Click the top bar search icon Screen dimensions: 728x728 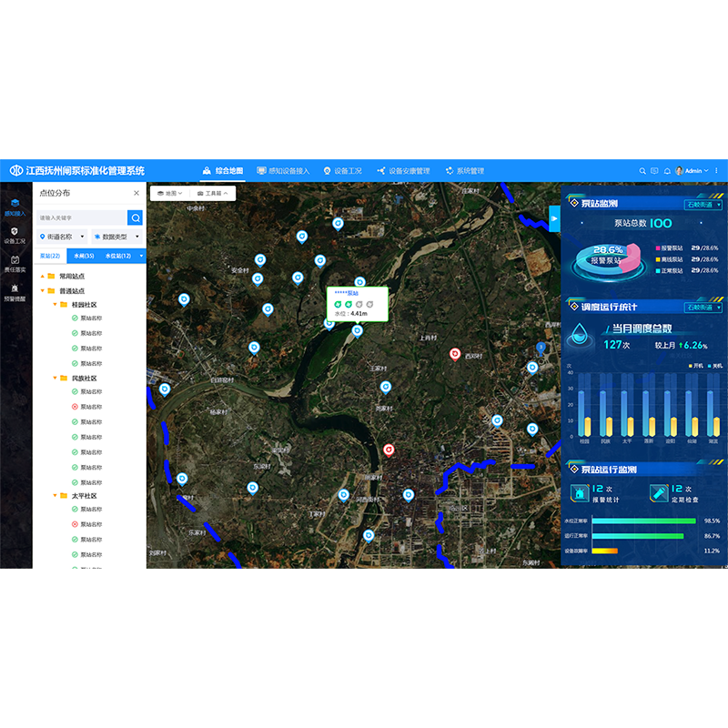(642, 171)
